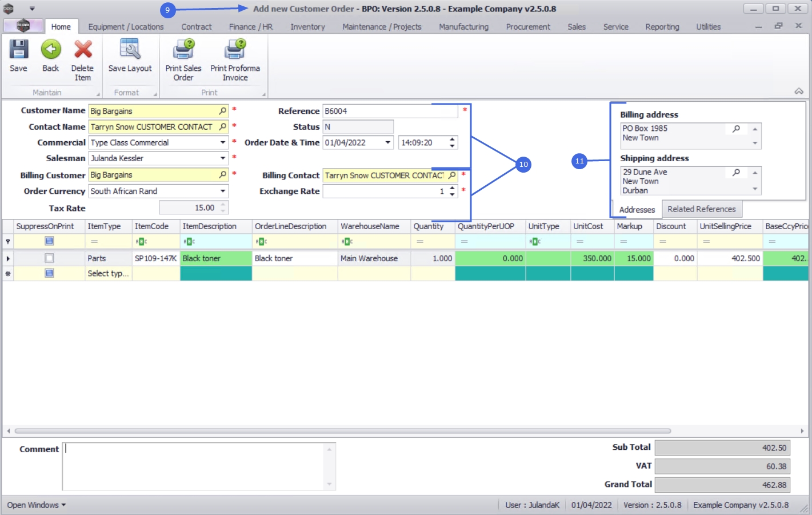The width and height of the screenshot is (812, 515).
Task: Increase the order time spinner
Action: coord(452,139)
